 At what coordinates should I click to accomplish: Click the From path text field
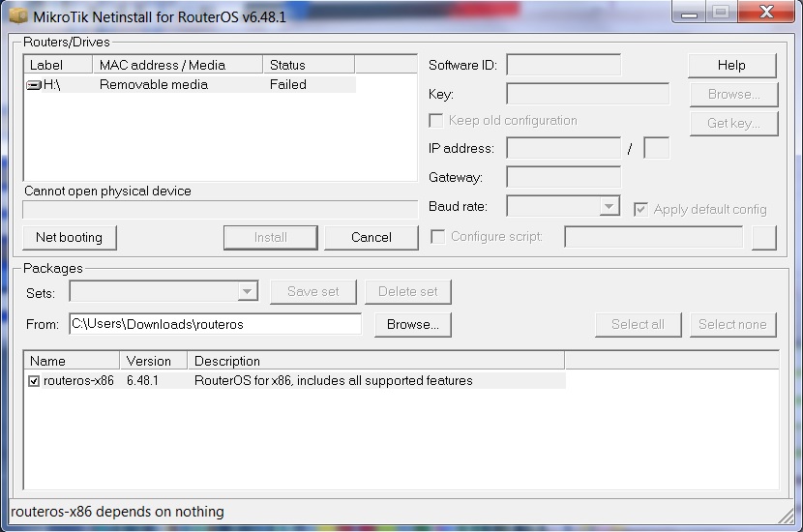pos(215,325)
